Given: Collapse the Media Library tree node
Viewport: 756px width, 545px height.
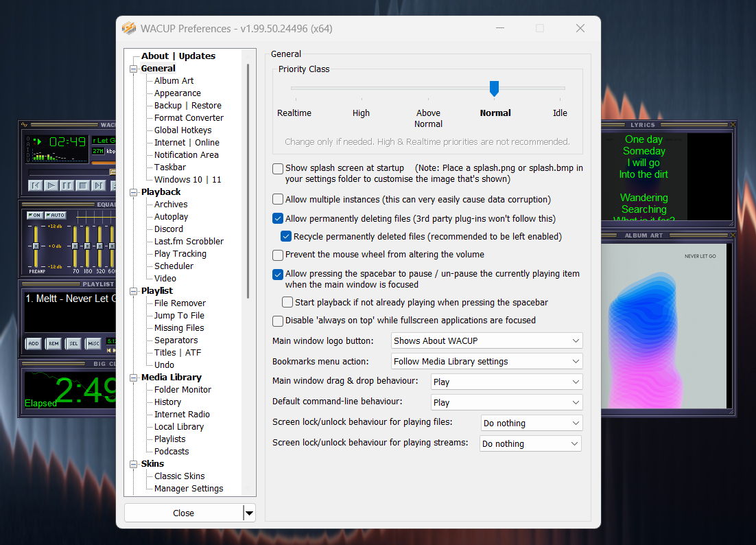Looking at the screenshot, I should coord(134,378).
